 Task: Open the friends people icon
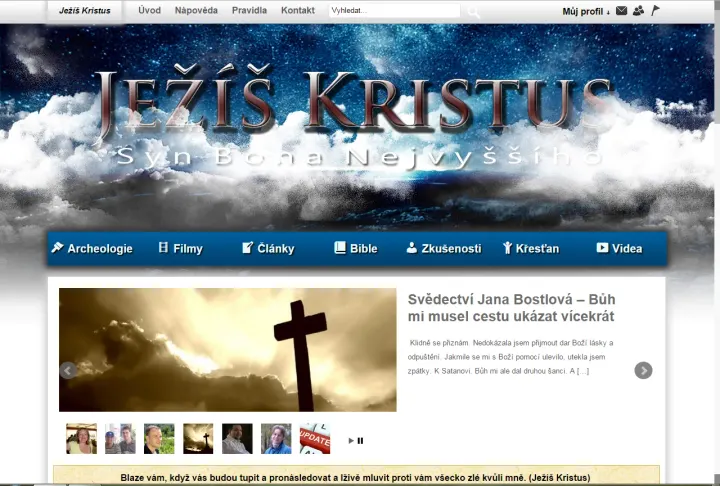(x=638, y=10)
